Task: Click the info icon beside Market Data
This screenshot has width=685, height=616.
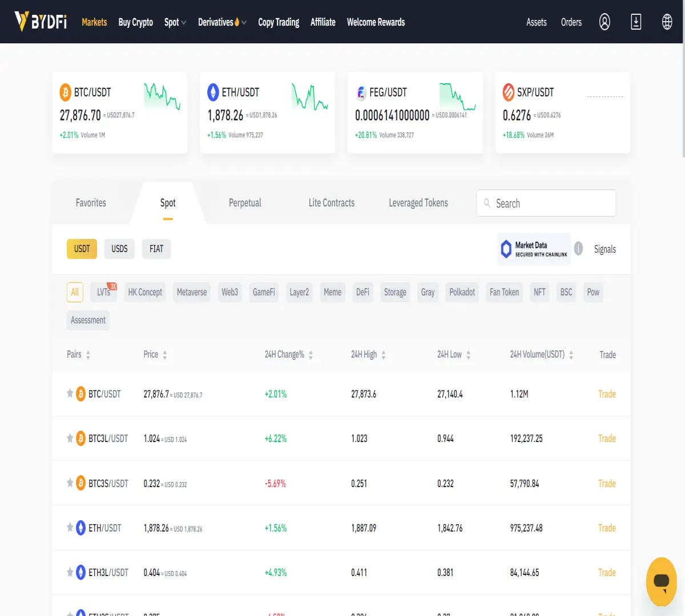Action: tap(578, 249)
